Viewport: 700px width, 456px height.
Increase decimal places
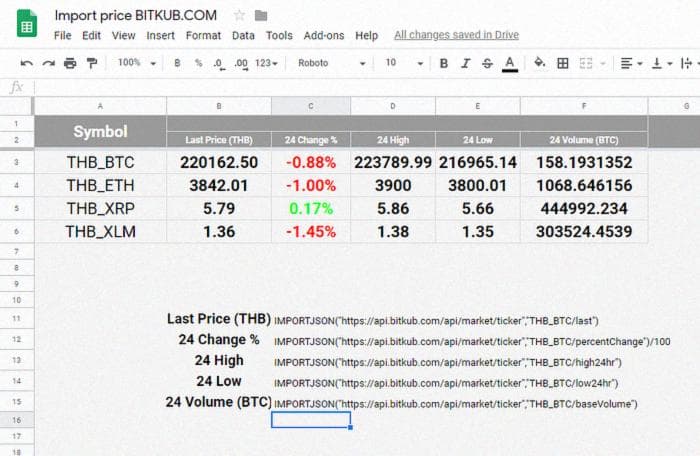coord(241,64)
